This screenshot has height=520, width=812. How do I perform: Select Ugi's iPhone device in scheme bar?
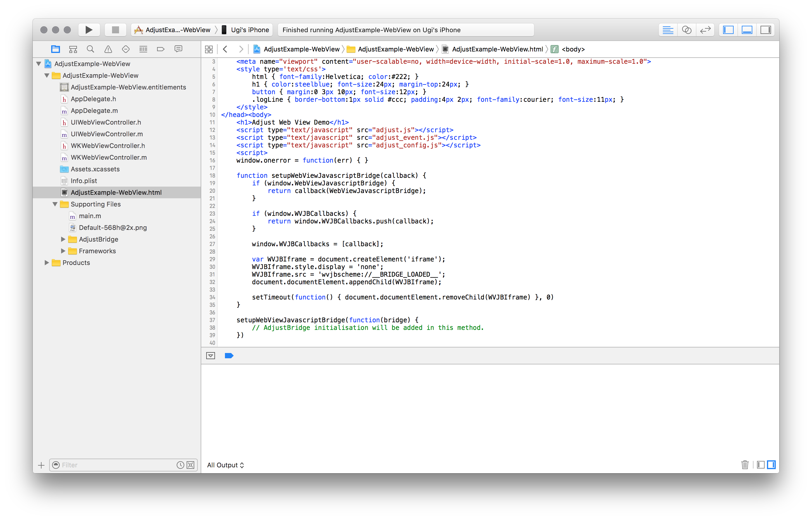pos(250,30)
